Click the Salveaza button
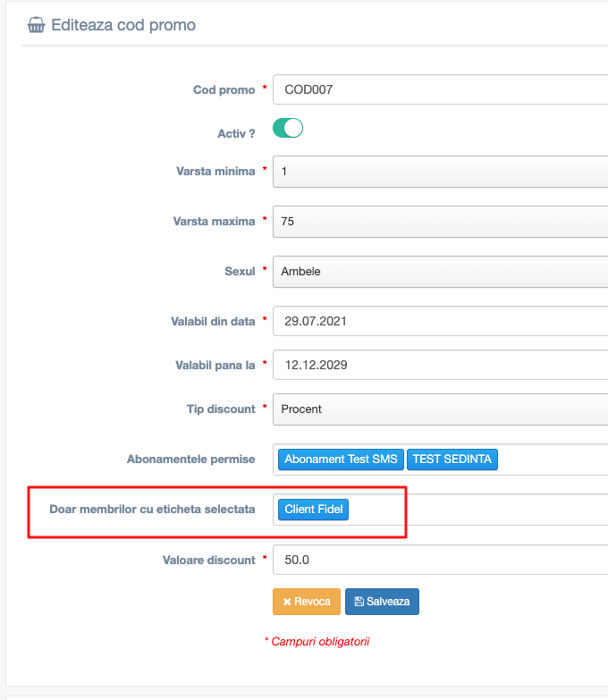Viewport: 608px width, 700px height. (x=382, y=602)
